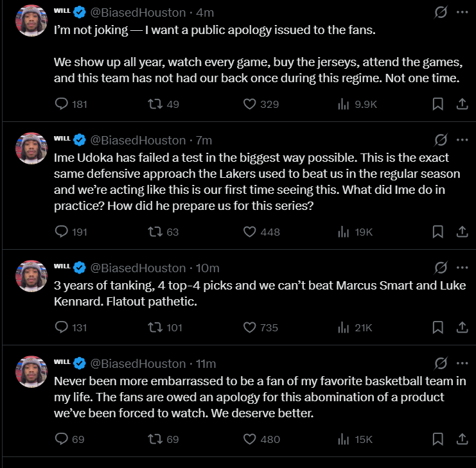View the 15K views analytics icon
476x468 pixels.
[343, 439]
